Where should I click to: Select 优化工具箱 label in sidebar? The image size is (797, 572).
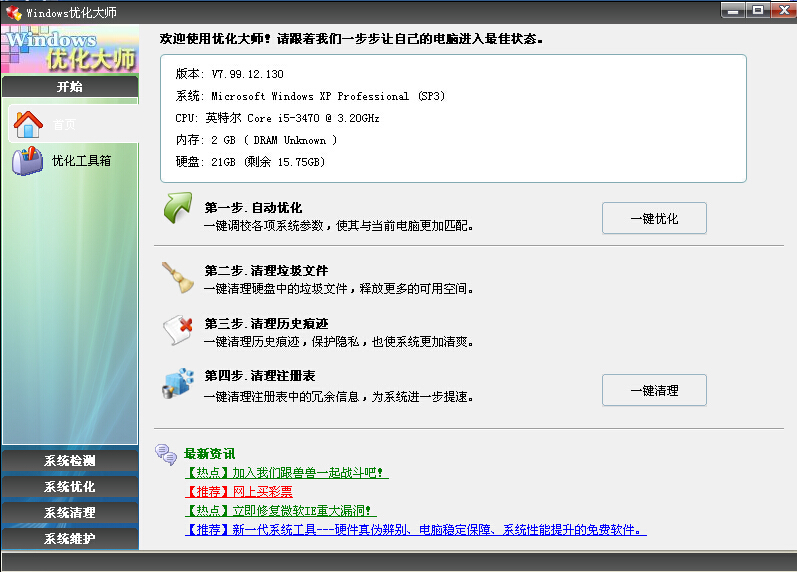click(x=81, y=161)
